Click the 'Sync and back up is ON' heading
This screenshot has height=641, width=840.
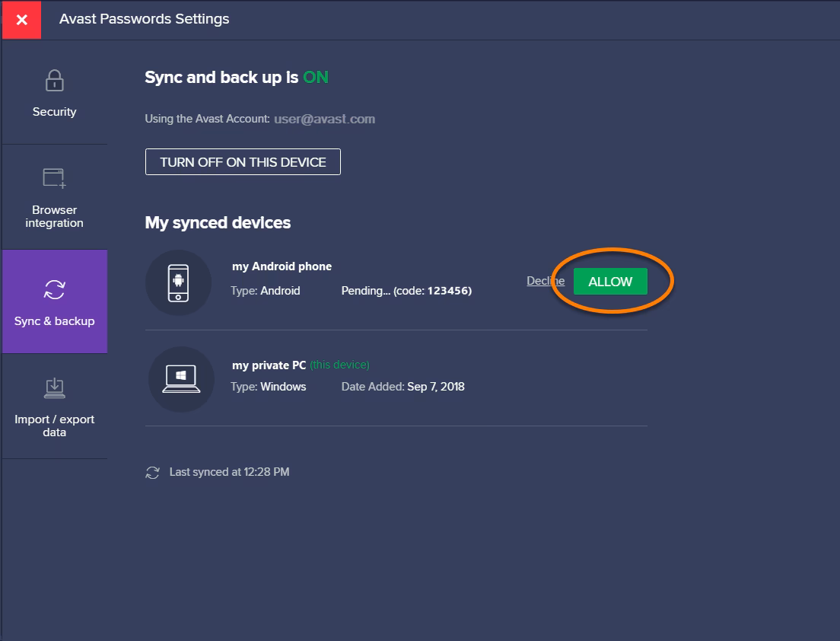click(x=236, y=78)
